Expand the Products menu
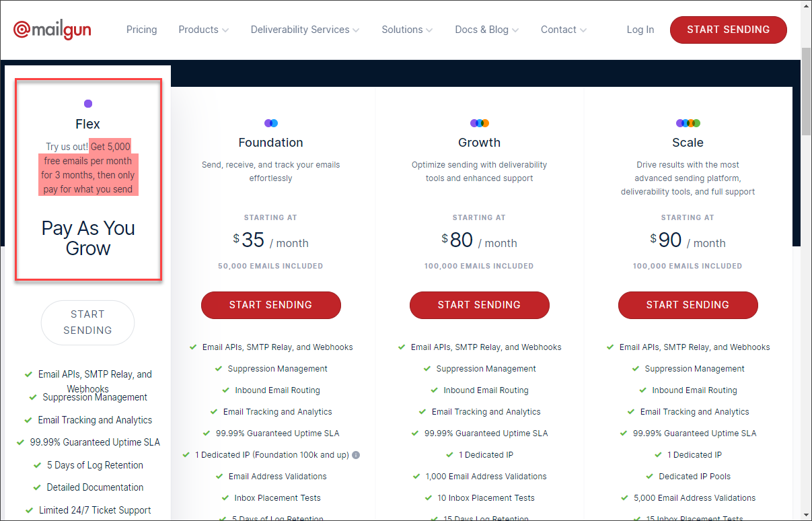812x521 pixels. (203, 30)
